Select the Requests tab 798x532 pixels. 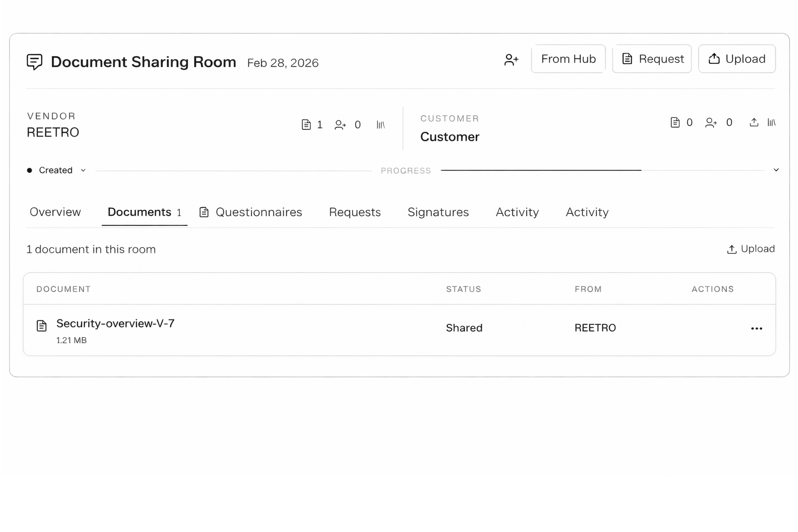coord(355,212)
